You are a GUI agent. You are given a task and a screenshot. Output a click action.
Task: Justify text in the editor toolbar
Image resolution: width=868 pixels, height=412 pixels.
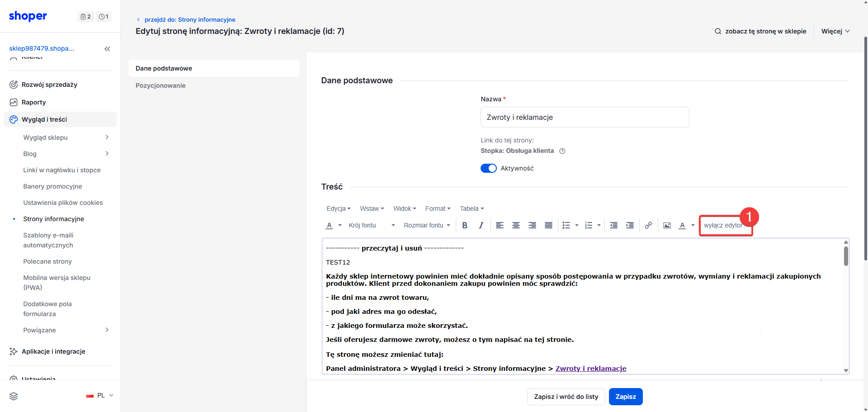click(x=548, y=225)
